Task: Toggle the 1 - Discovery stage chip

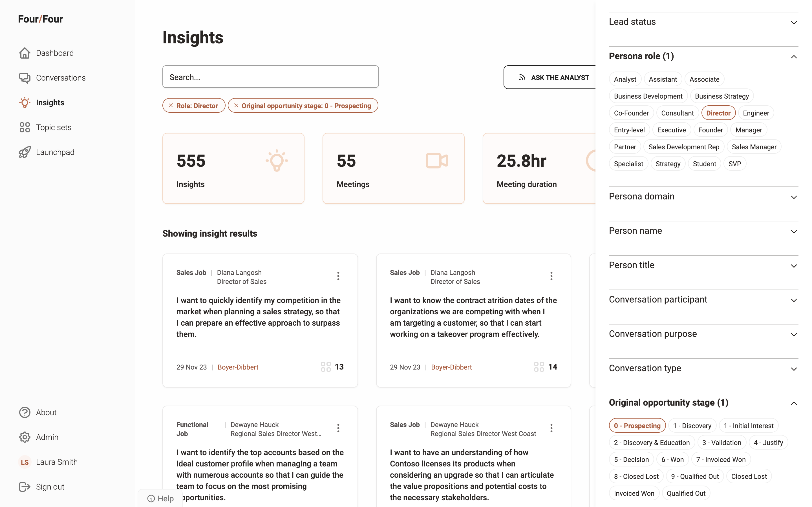Action: (x=692, y=426)
